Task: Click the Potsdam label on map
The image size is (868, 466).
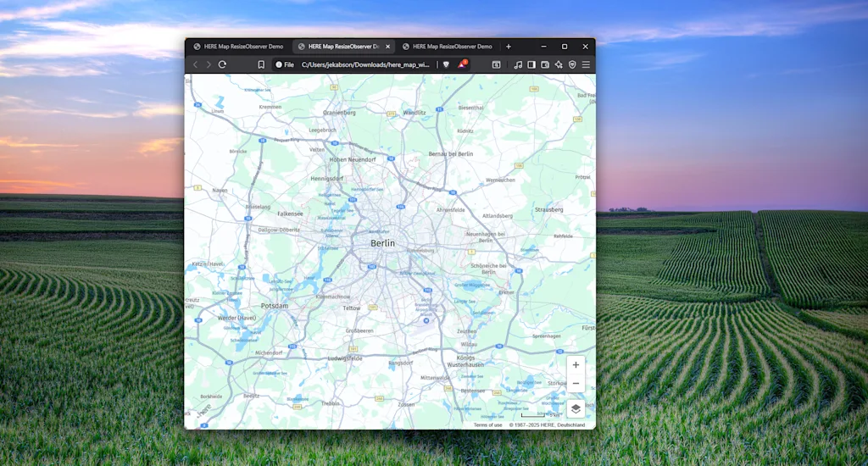Action: coord(275,306)
